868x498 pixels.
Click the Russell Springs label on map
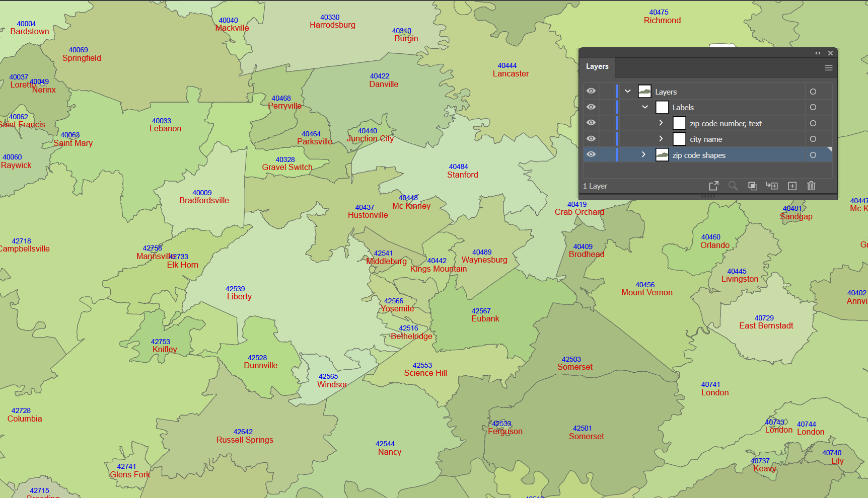(x=245, y=440)
